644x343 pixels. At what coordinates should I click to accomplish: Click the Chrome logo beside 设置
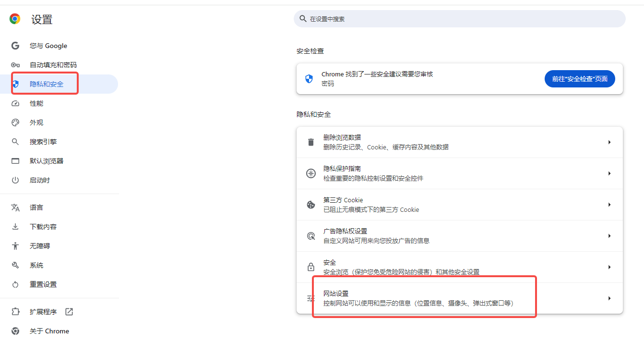click(15, 19)
